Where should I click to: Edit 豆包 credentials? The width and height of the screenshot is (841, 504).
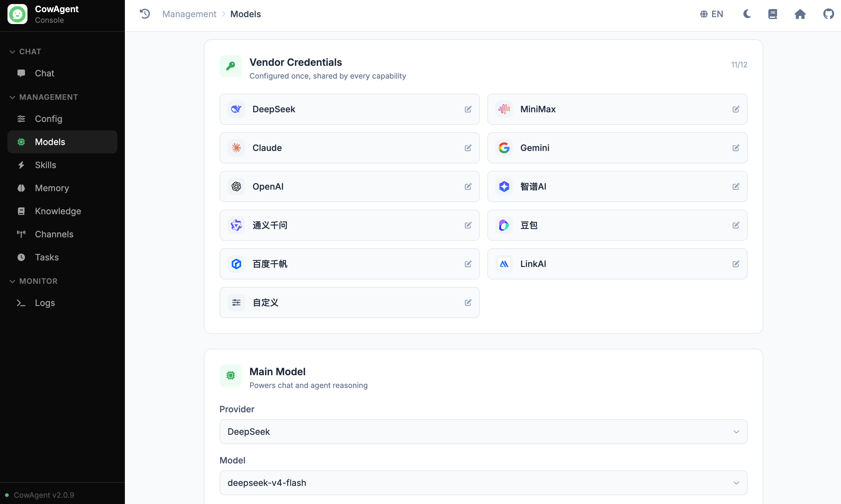[x=735, y=225]
